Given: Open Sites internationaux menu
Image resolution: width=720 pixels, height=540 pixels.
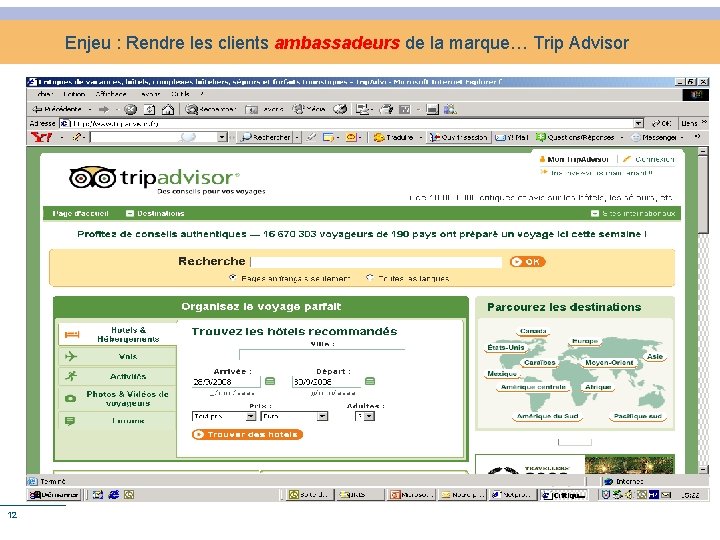Looking at the screenshot, I should coord(633,214).
